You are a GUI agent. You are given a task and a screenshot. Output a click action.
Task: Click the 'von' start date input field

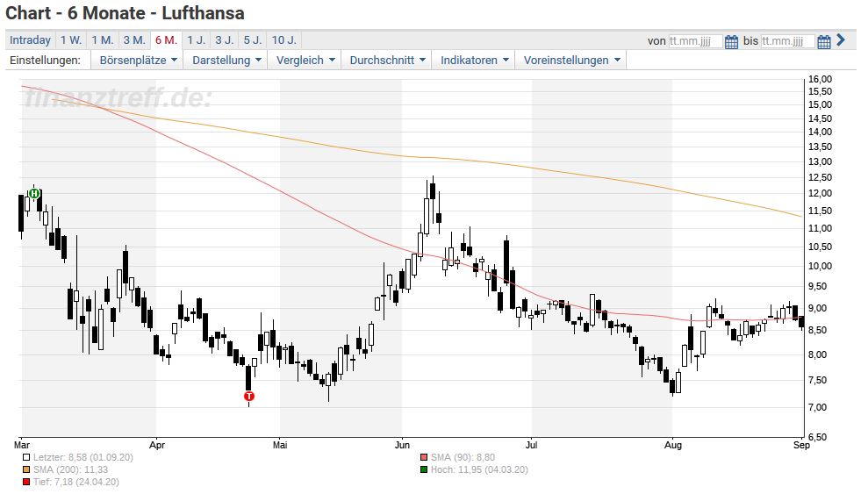tap(695, 41)
